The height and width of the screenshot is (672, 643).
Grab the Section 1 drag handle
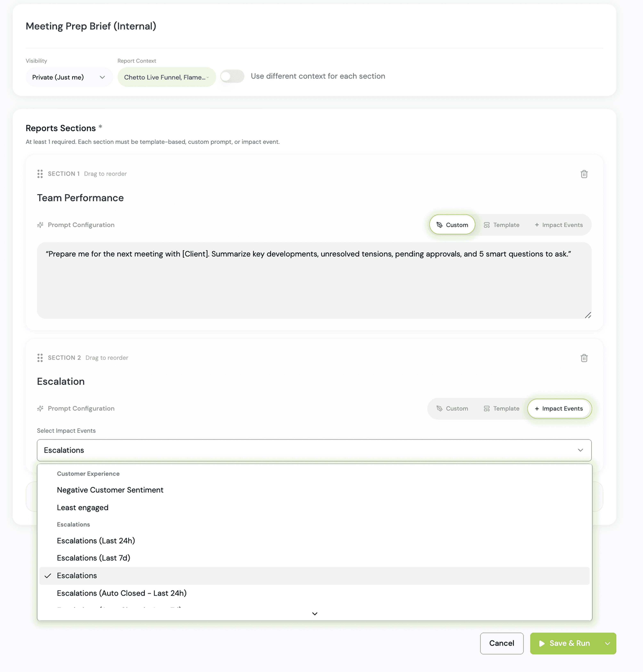pyautogui.click(x=40, y=174)
